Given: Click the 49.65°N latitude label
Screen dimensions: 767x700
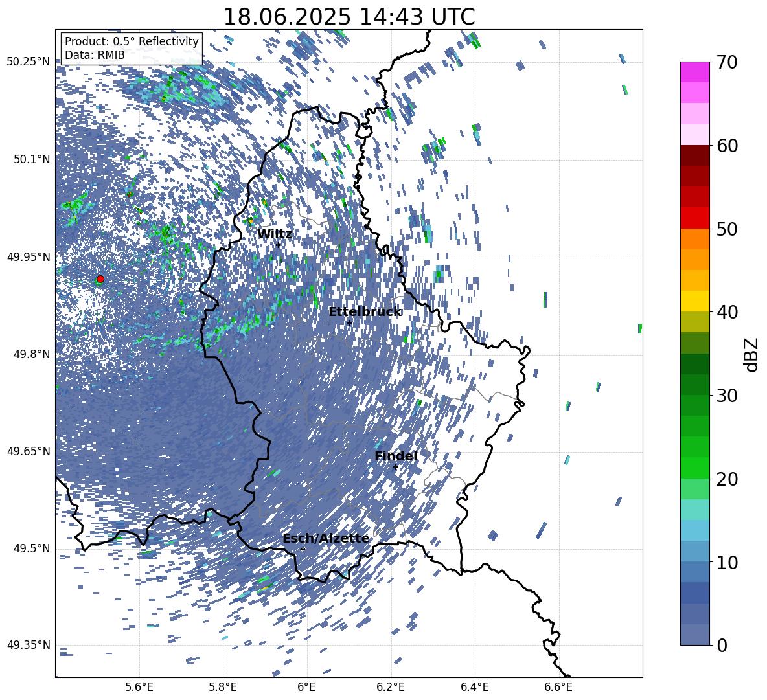Looking at the screenshot, I should click(29, 451).
